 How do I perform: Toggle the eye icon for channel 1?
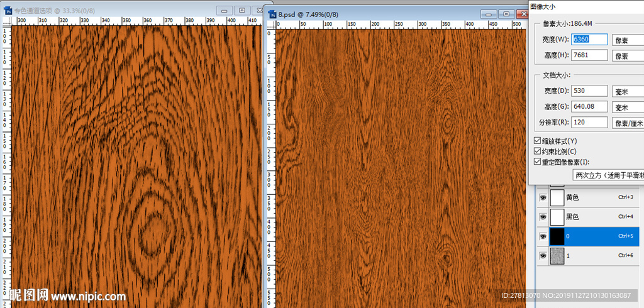[x=541, y=256]
